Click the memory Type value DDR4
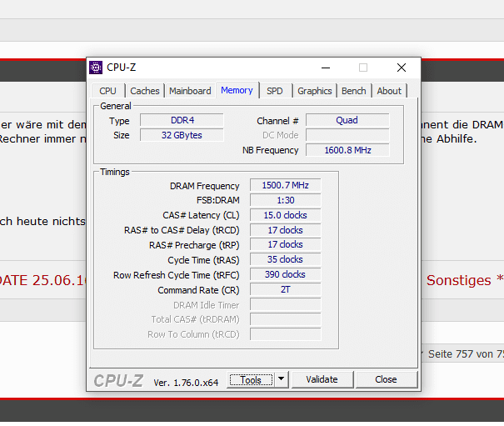 click(x=182, y=120)
